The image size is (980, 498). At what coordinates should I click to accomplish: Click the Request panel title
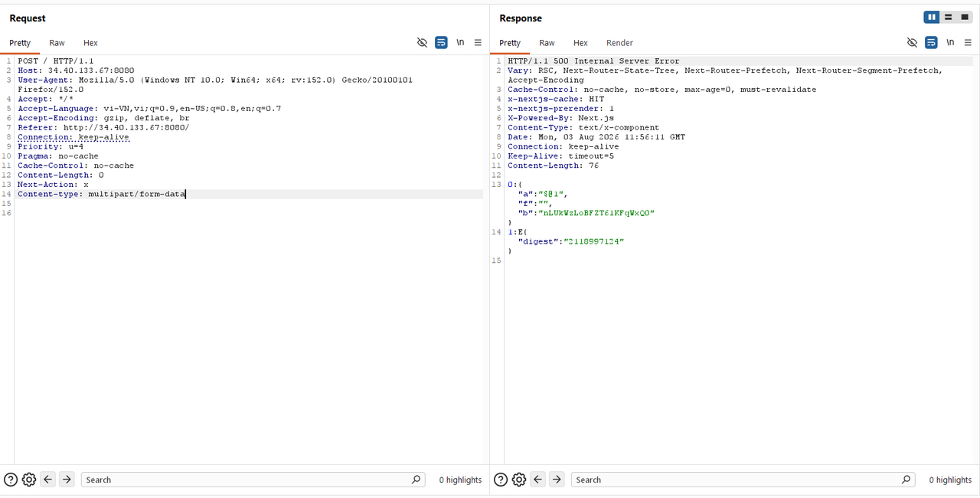coord(28,18)
